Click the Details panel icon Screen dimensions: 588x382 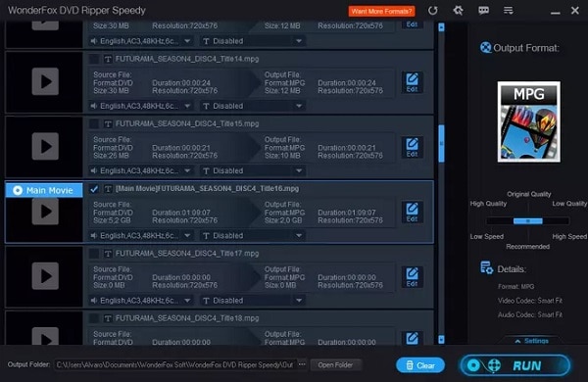pyautogui.click(x=487, y=268)
